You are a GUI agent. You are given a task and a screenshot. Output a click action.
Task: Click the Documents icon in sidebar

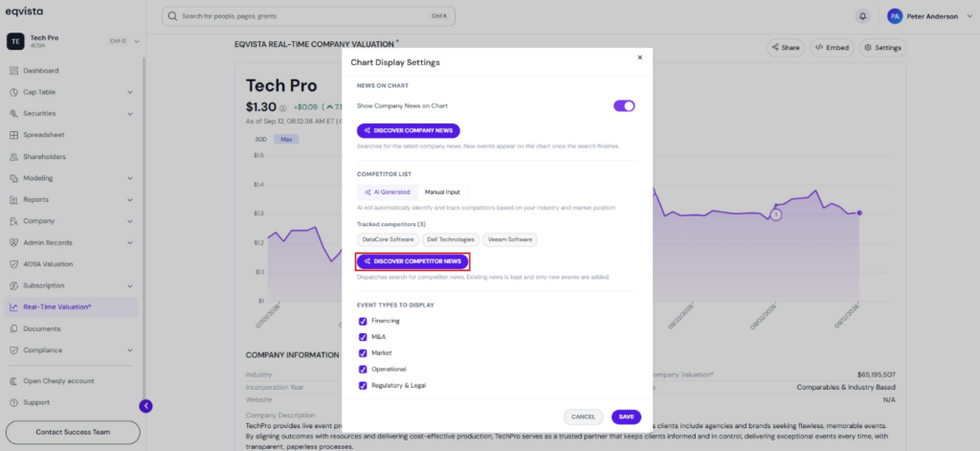[x=13, y=328]
